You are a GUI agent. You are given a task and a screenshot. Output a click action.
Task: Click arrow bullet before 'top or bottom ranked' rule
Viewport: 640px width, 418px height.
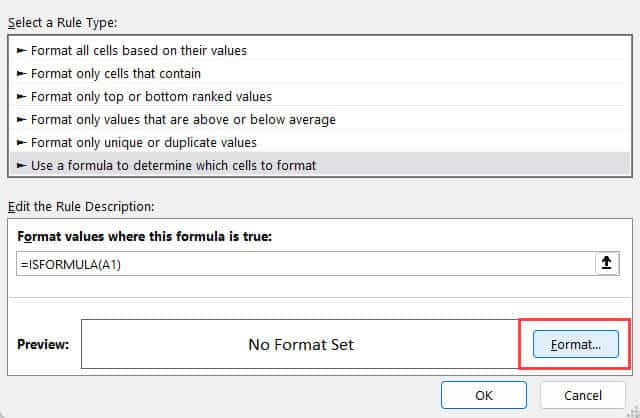(22, 96)
